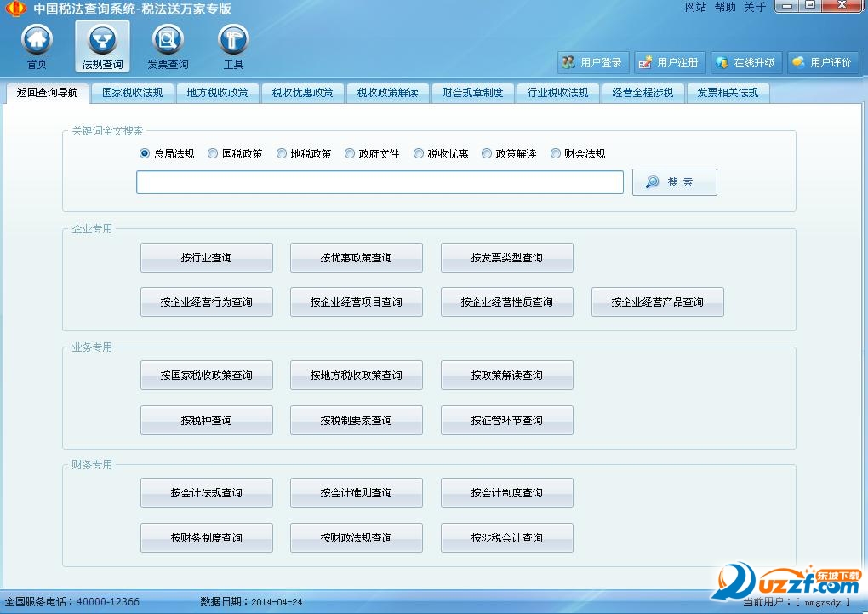Image resolution: width=868 pixels, height=614 pixels.
Task: Go to the 首页 home icon
Action: [x=37, y=47]
